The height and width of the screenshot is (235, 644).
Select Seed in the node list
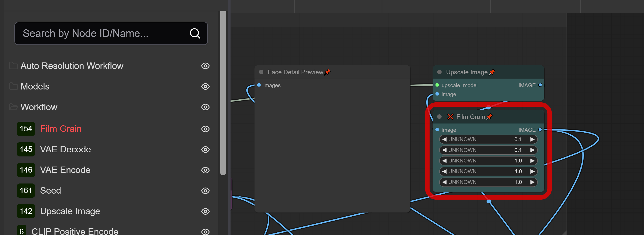[50, 190]
